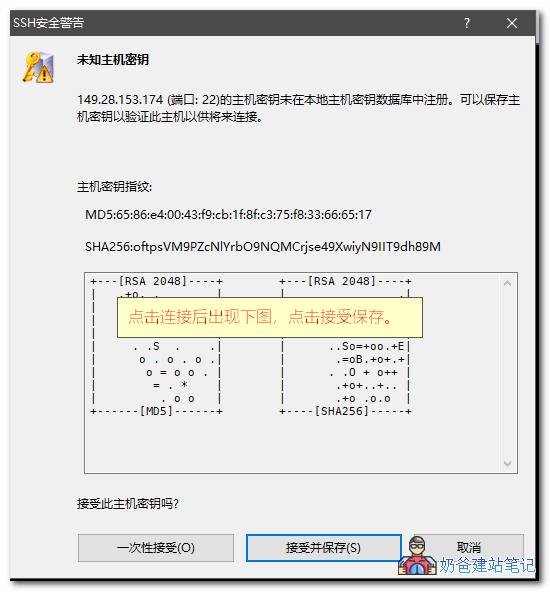Click the 一次性接受(O) button
This screenshot has width=550, height=592.
[156, 547]
